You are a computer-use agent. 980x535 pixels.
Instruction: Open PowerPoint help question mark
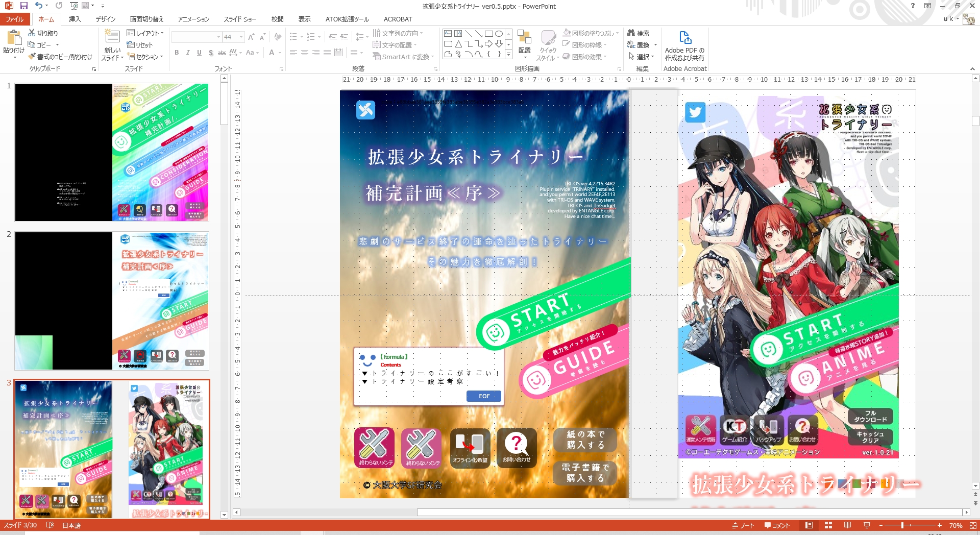pyautogui.click(x=913, y=6)
